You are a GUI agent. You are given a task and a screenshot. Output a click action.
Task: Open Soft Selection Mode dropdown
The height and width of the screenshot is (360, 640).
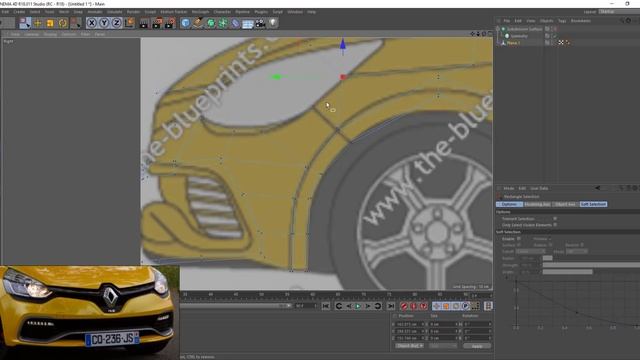(576, 251)
